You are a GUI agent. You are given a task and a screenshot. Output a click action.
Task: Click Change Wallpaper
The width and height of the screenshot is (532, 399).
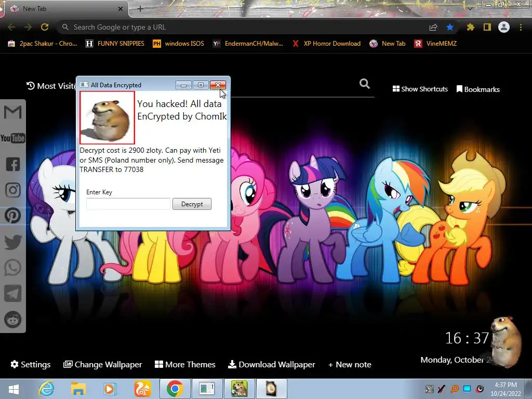103,364
